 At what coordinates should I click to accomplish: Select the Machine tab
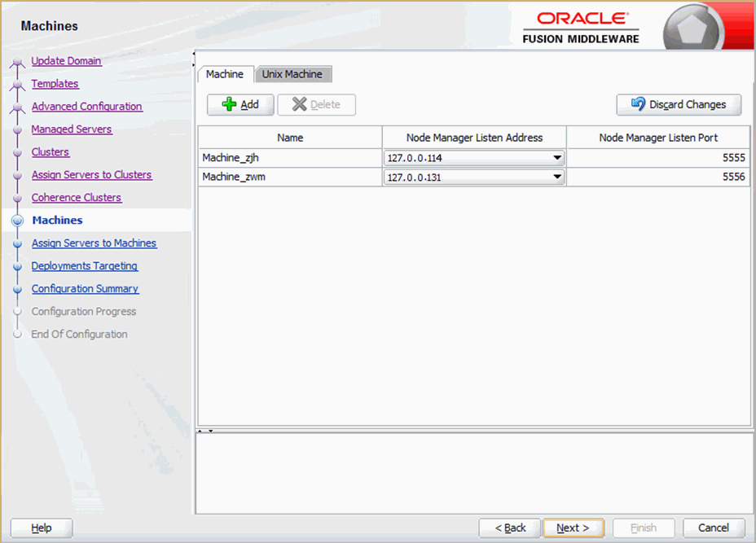(x=224, y=74)
